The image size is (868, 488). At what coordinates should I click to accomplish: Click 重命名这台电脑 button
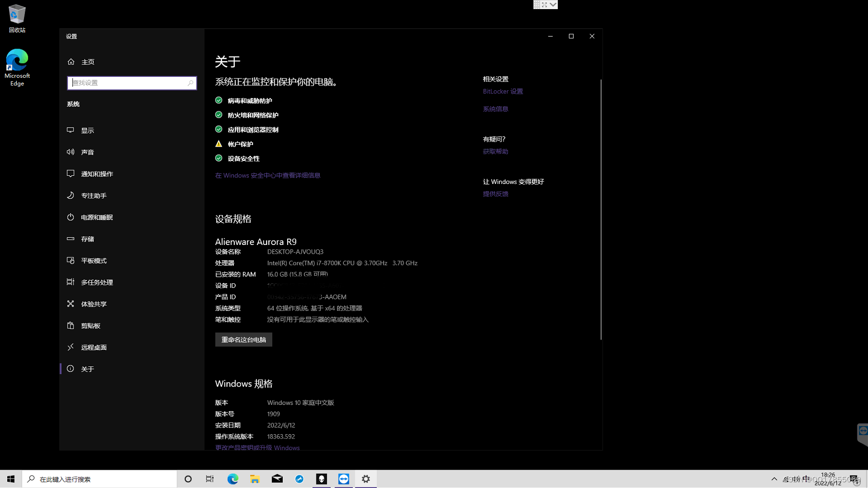pos(243,340)
